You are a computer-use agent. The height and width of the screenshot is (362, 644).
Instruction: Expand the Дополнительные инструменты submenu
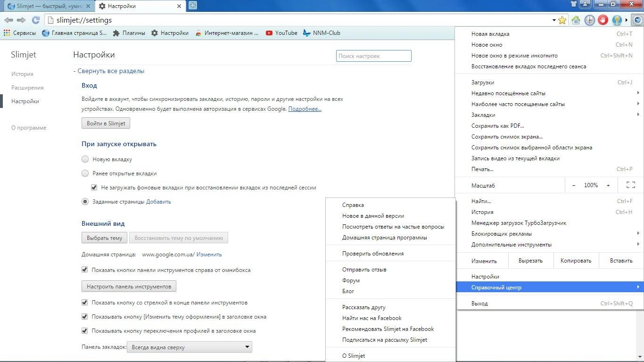point(550,245)
